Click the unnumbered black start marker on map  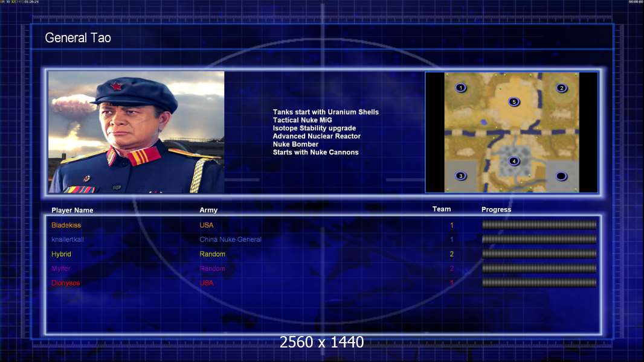(x=561, y=176)
